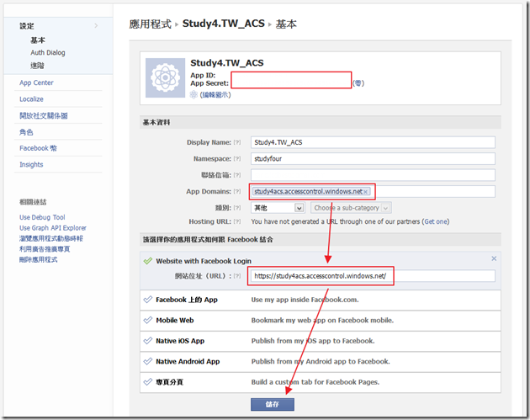
Task: Toggle the Facebook 上的 App checkmark
Action: click(148, 300)
